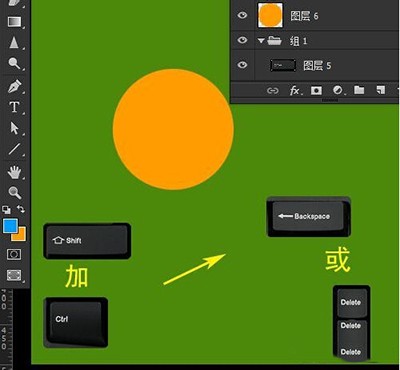Select the Gradient tool
Image resolution: width=400 pixels, height=370 pixels.
pyautogui.click(x=14, y=22)
